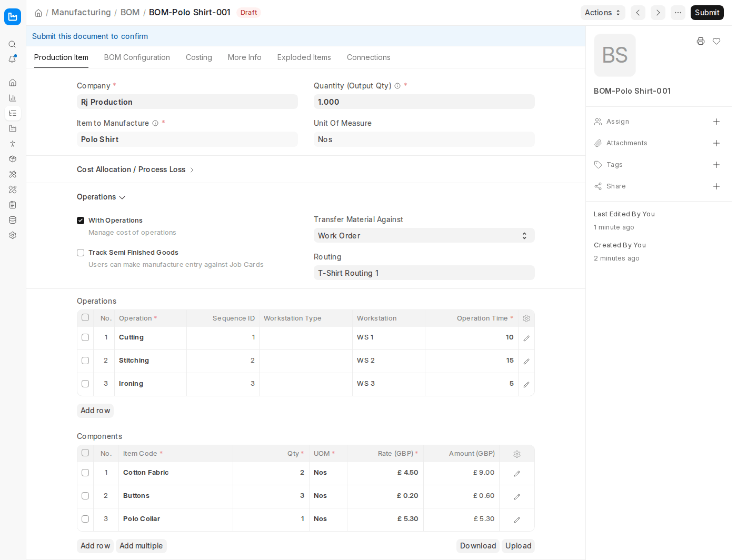Add a tag with plus icon
737x560 pixels.
716,165
